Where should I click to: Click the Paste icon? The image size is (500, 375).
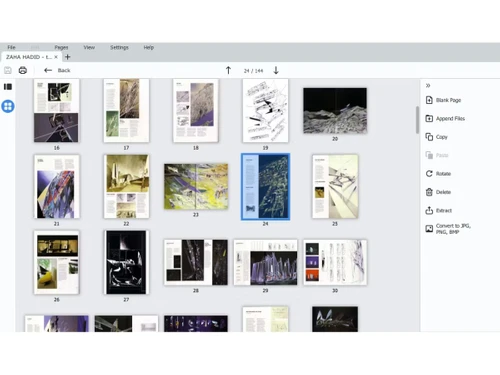click(429, 155)
